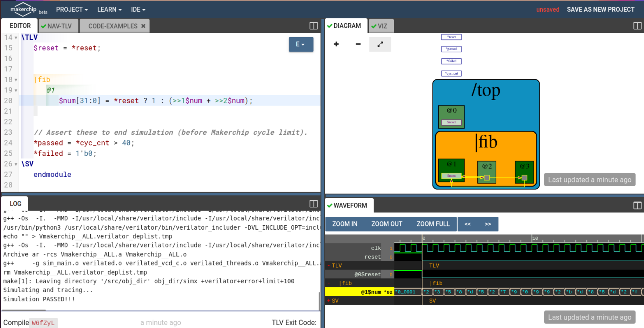Click the ZOOM FULL waveform button

[433, 224]
